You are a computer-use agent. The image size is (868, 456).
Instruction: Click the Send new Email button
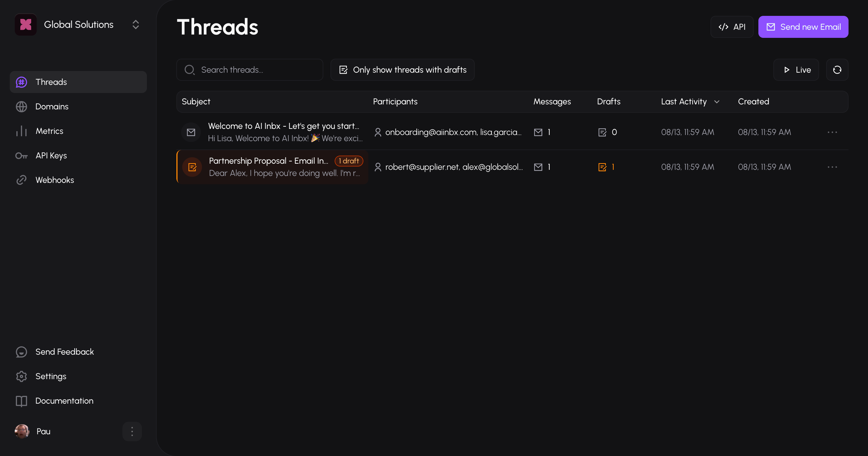[x=803, y=27]
